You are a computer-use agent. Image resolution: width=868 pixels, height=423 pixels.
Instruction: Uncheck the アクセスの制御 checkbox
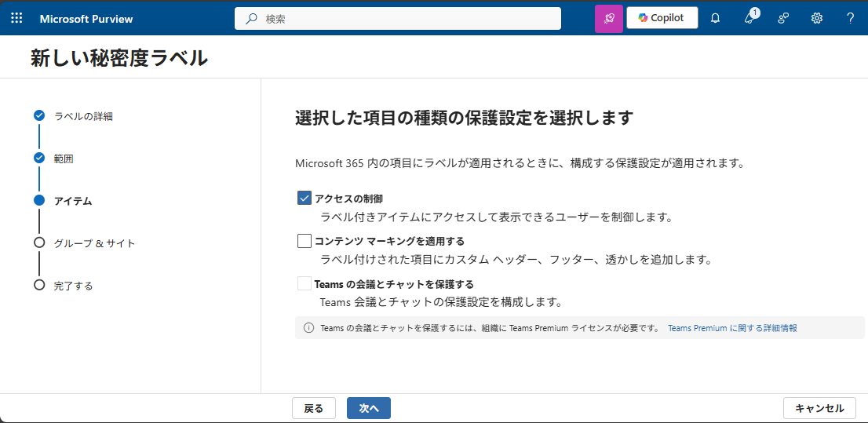coord(305,199)
